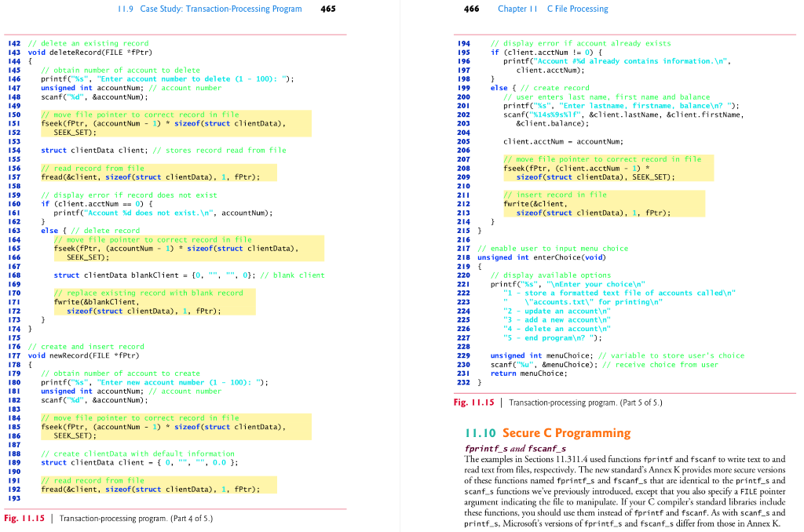This screenshot has height=532, width=804.
Task: Select header 'Case Study: Transaction-Processing Program'
Action: click(221, 9)
